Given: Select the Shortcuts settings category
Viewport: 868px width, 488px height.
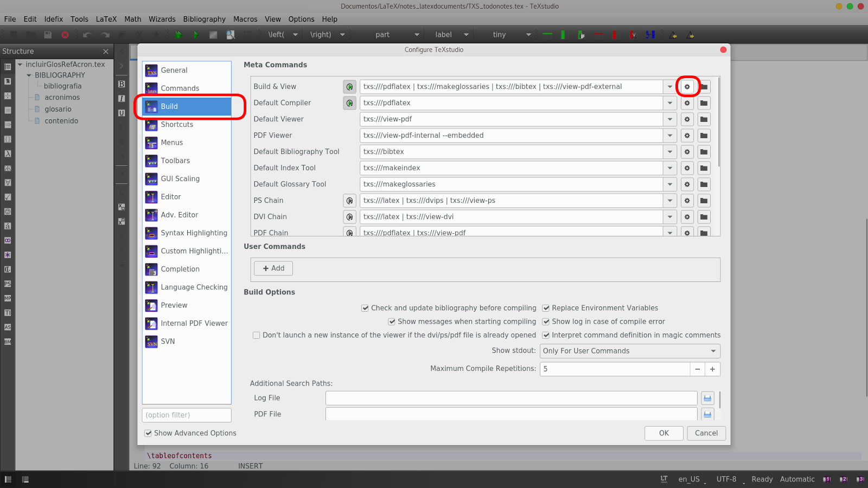Looking at the screenshot, I should point(187,125).
